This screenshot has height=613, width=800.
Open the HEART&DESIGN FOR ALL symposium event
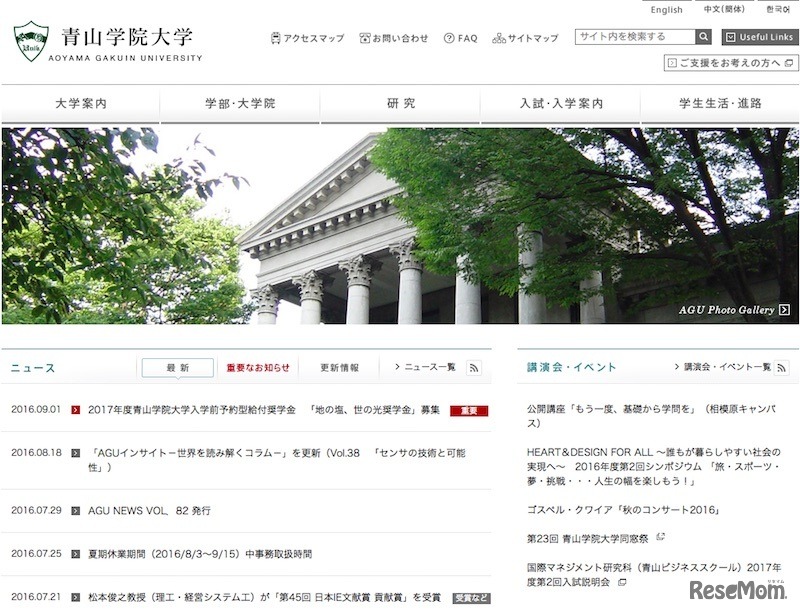pos(654,467)
